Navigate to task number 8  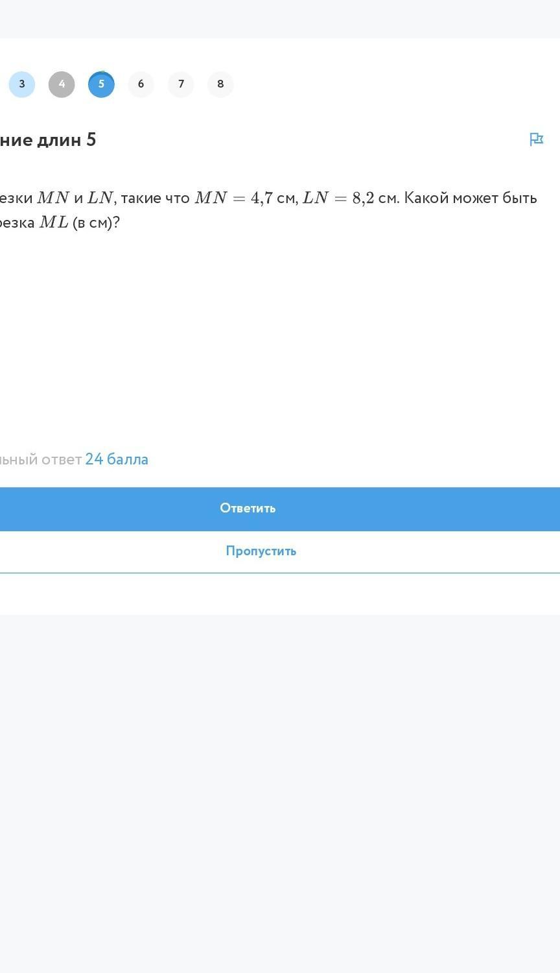220,84
